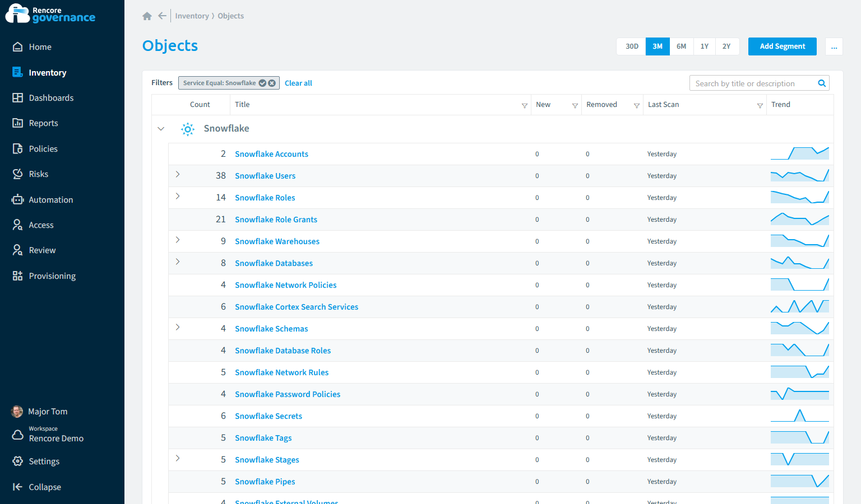
Task: Open the Snowflake Role Grants link
Action: 276,220
